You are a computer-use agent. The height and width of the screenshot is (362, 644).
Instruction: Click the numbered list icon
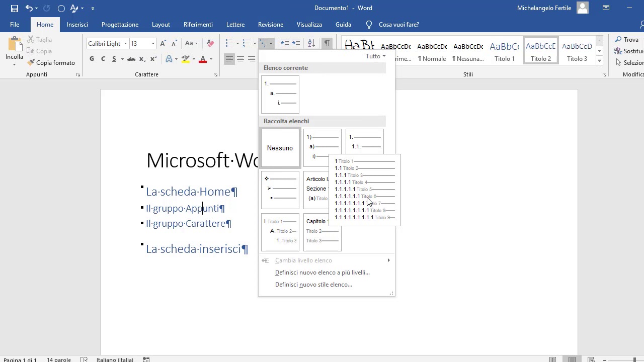point(246,43)
